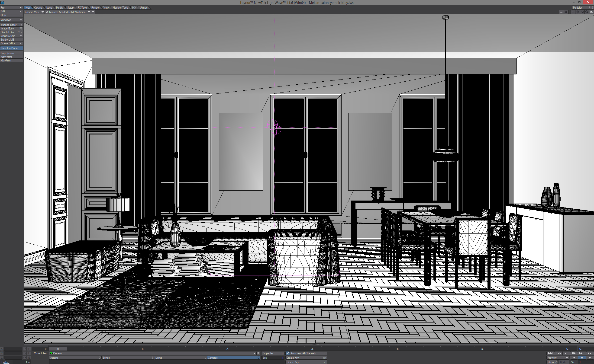This screenshot has width=594, height=364.
Task: Open the Render tab
Action: point(95,8)
